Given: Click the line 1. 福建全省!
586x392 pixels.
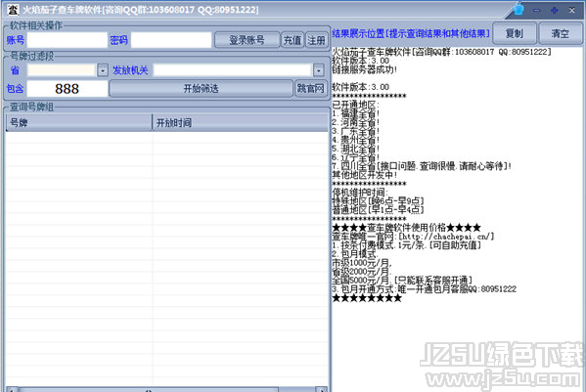Looking at the screenshot, I should point(356,113).
